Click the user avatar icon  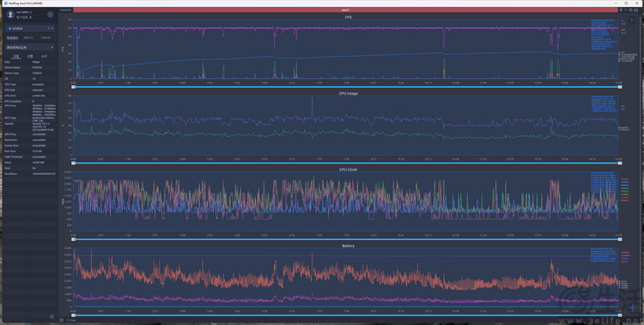tap(10, 15)
